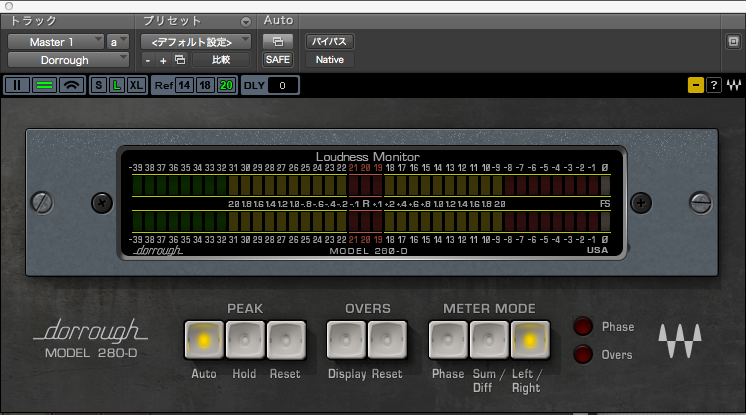Select Left / Right meter mode button
The width and height of the screenshot is (746, 415).
[x=530, y=340]
